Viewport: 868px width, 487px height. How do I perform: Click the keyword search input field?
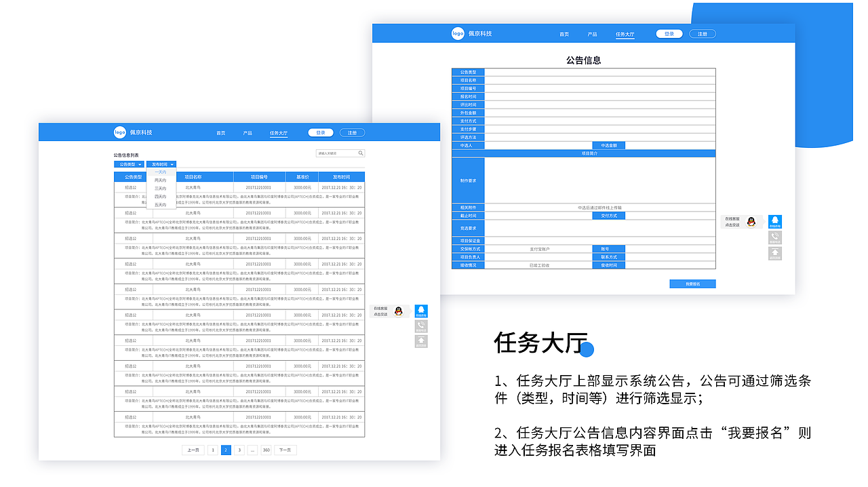click(332, 153)
